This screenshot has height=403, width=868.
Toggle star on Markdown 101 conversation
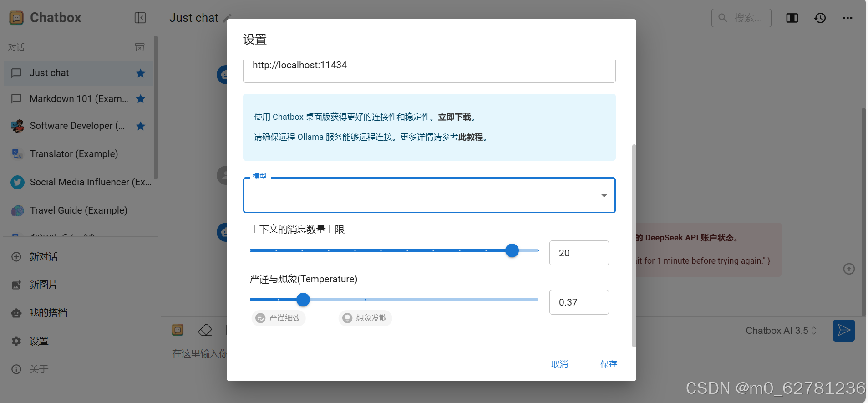pyautogui.click(x=141, y=99)
